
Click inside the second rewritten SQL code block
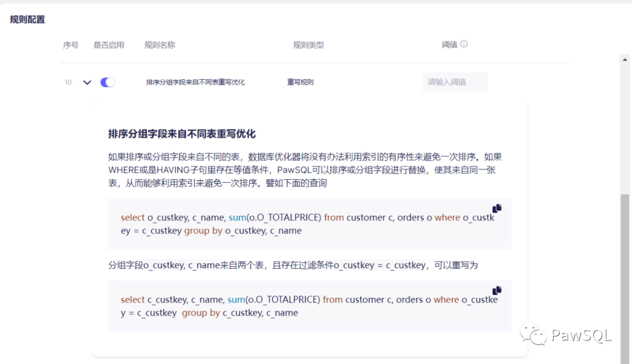309,306
